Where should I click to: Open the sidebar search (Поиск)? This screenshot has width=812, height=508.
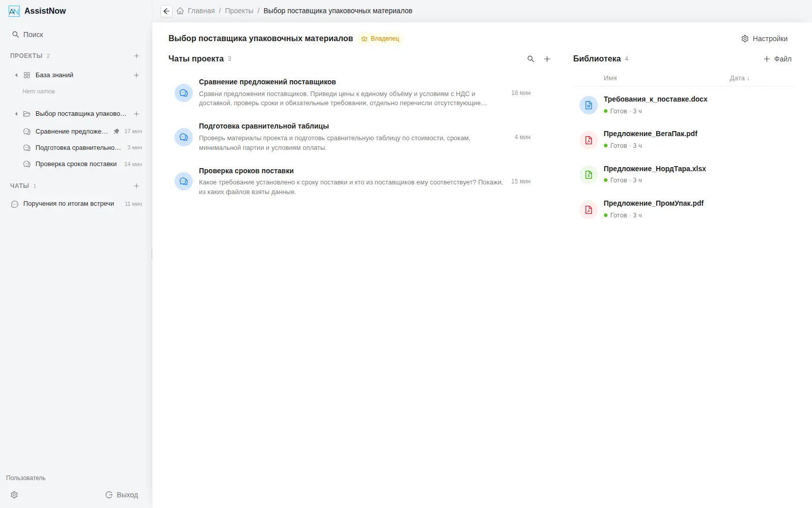tap(28, 35)
